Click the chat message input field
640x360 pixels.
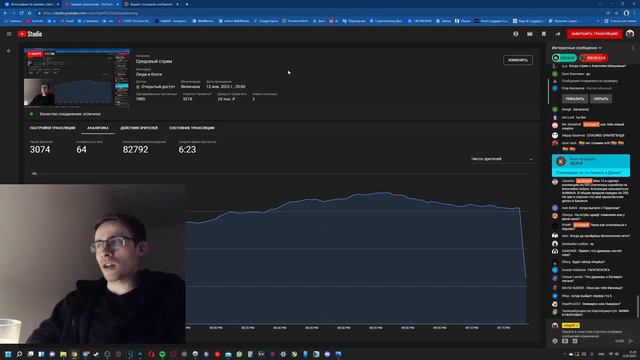coord(592,333)
